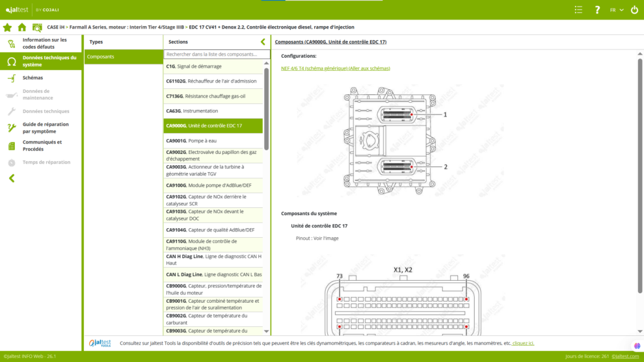Viewport: 644px width, 362px height.
Task: Select CA9000G Unité de contrôle EDC 17
Action: click(x=213, y=125)
